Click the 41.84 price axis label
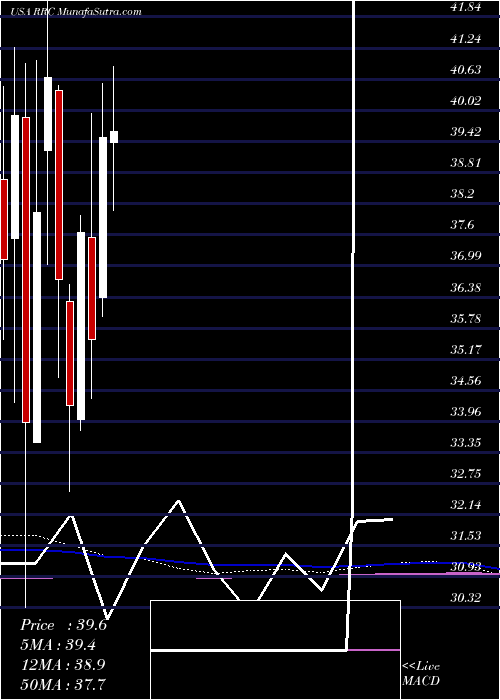Viewport: 500px width, 700px height. [x=466, y=7]
